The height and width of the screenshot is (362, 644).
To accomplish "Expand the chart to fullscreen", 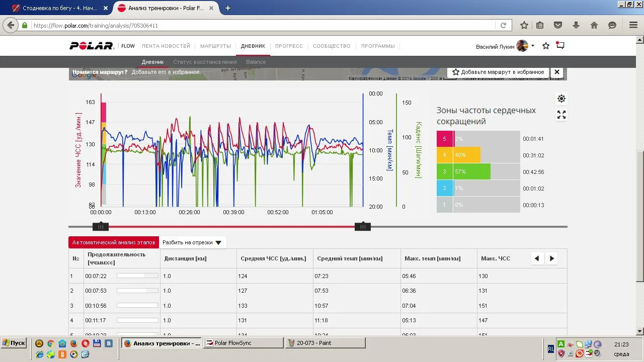I will point(561,115).
